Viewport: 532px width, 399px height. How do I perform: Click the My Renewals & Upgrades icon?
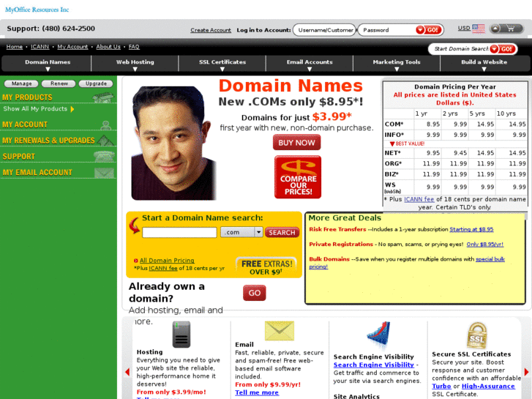tap(105, 141)
